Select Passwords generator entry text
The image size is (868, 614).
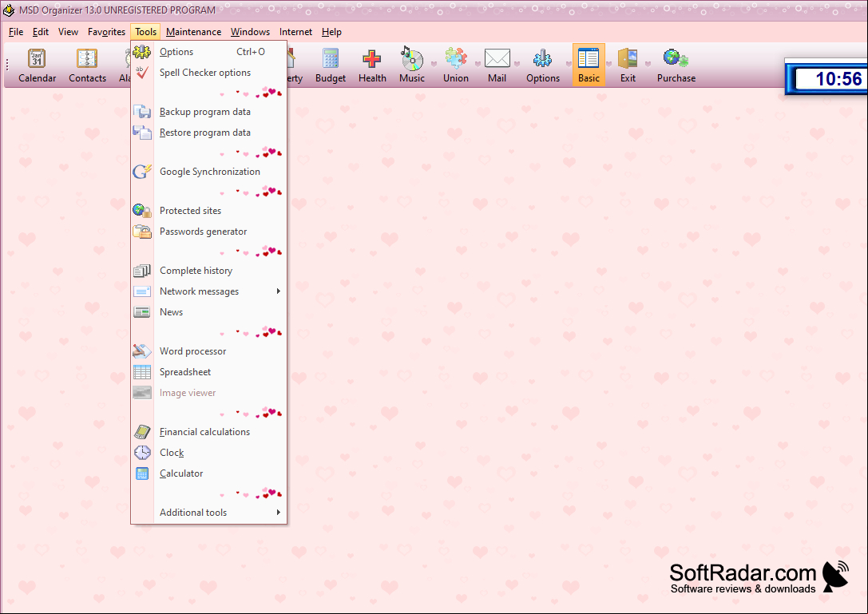[203, 232]
